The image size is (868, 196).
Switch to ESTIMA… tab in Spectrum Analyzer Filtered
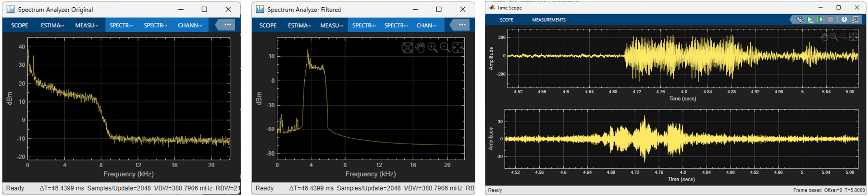click(299, 25)
